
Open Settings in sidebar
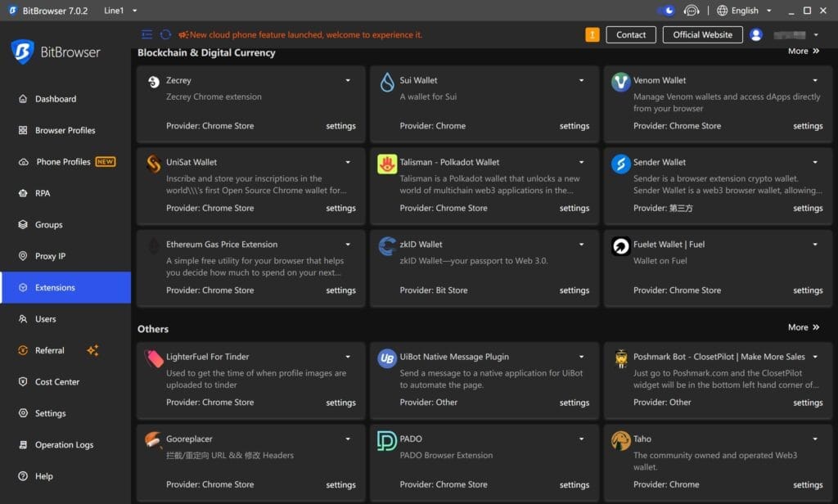(x=65, y=413)
